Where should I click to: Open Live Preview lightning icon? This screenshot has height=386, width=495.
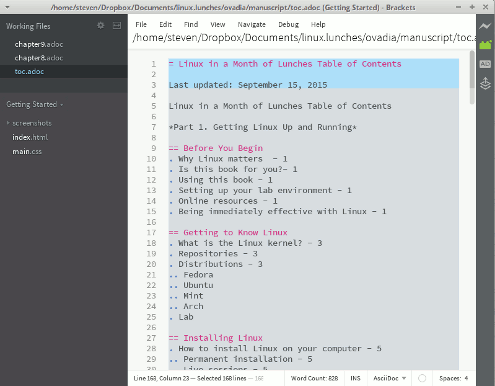[x=485, y=26]
